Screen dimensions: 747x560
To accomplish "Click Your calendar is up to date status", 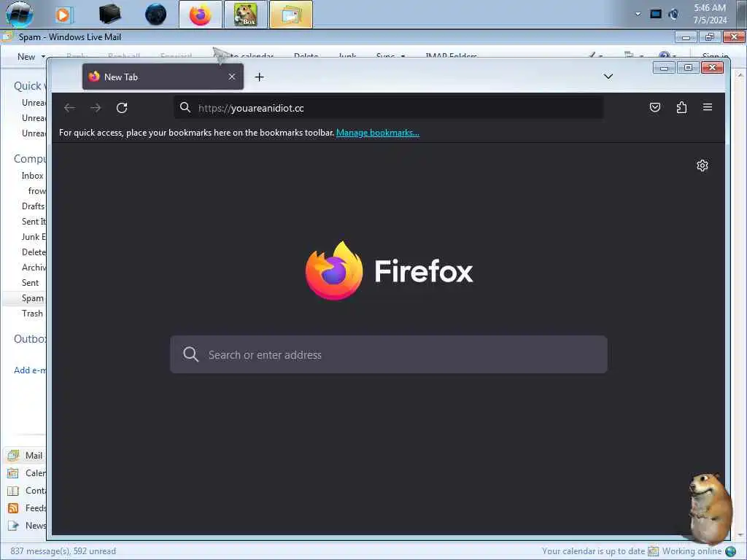I will 593,551.
